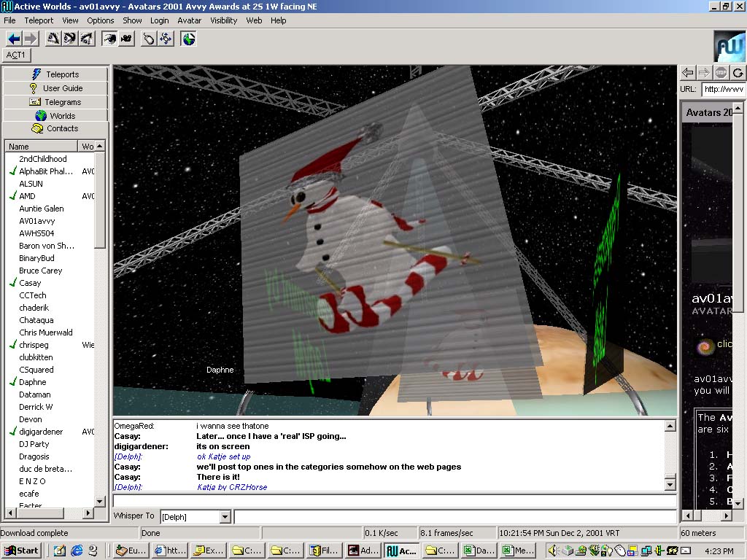Click the globe toolbar icon
This screenshot has width=747, height=560.
[x=189, y=39]
